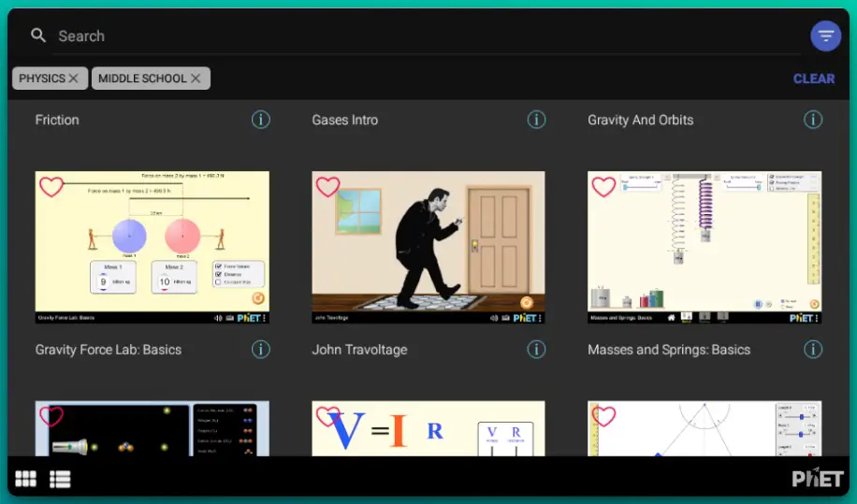857x504 pixels.
Task: Remove the MIDDLE SCHOOL filter chip
Action: (x=196, y=79)
